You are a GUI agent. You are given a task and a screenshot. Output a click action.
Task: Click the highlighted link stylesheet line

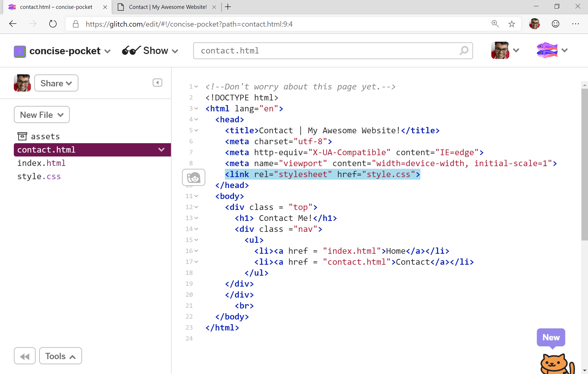(x=323, y=174)
